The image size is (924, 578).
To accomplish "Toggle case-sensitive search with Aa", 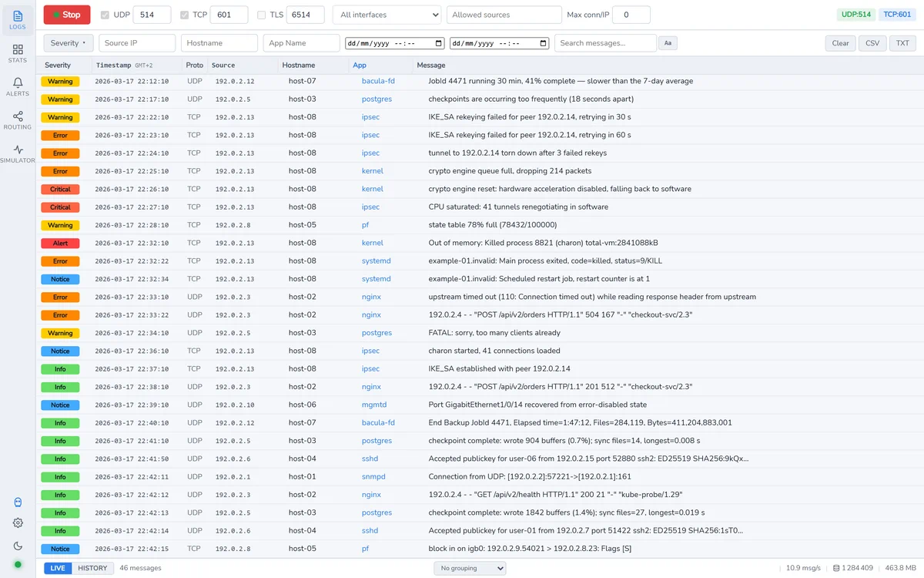I will pos(668,43).
